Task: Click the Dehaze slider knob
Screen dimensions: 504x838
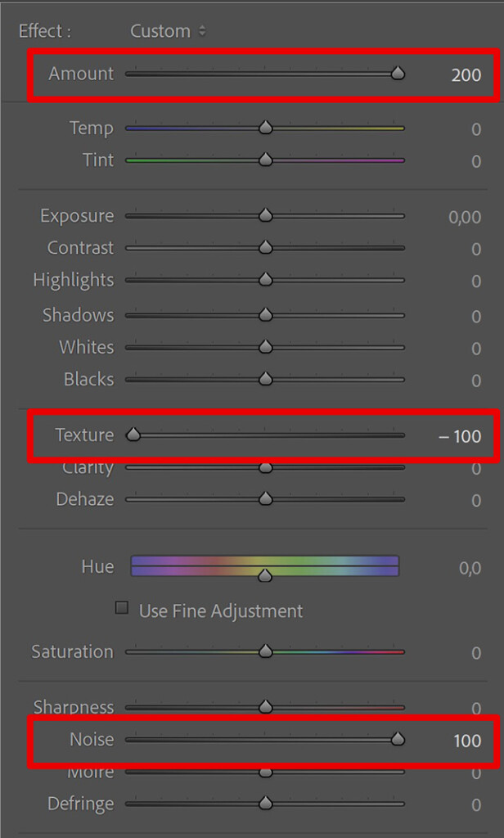Action: point(266,498)
